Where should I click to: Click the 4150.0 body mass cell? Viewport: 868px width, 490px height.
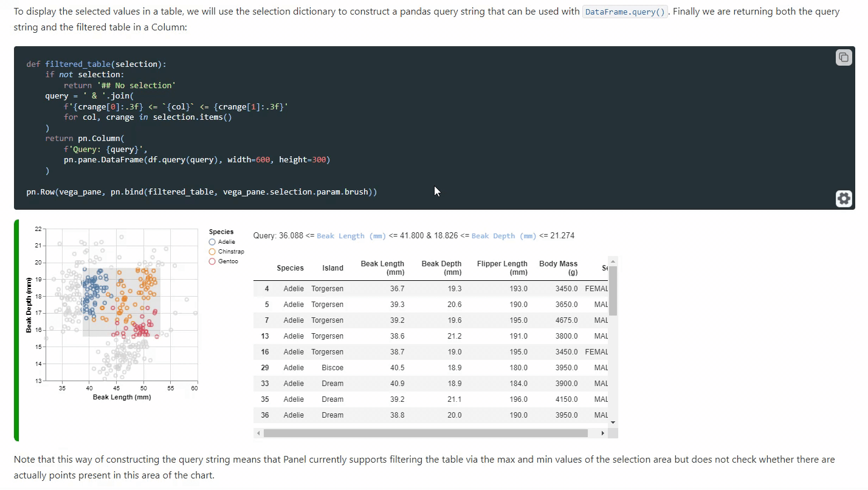click(567, 399)
